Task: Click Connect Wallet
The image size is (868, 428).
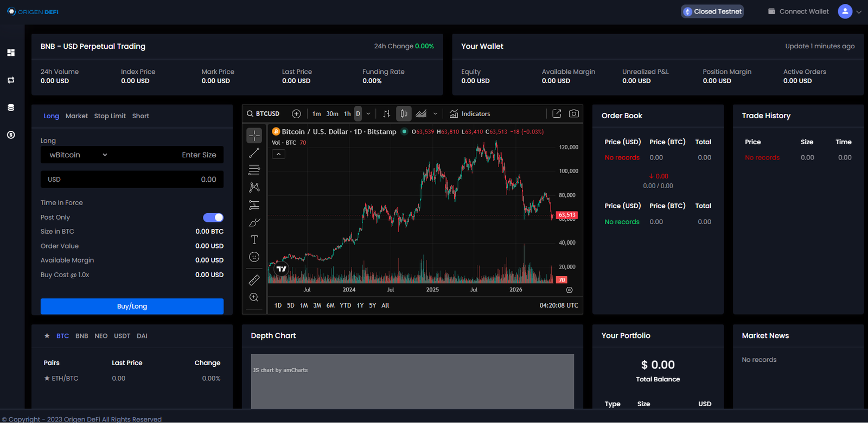Action: point(799,11)
